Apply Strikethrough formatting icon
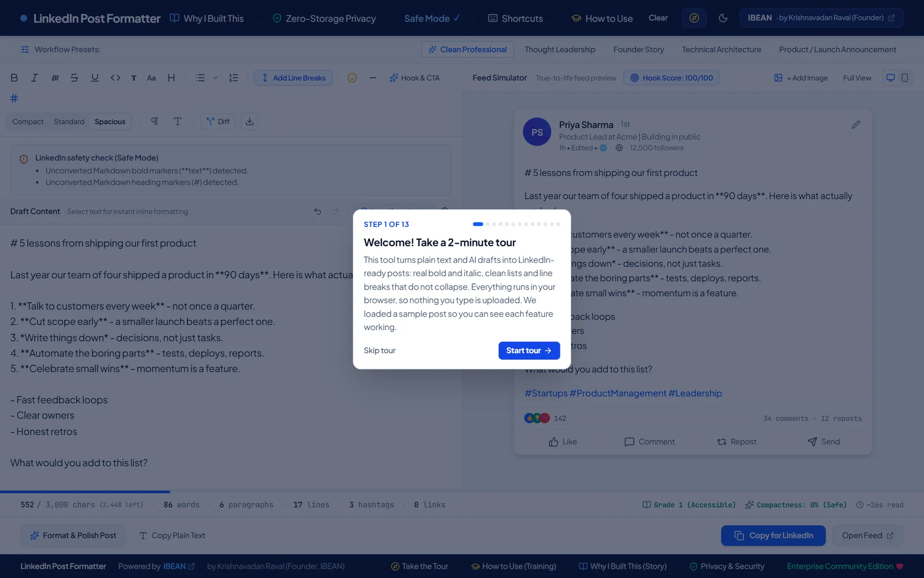Screen dimensions: 924x578 point(74,78)
